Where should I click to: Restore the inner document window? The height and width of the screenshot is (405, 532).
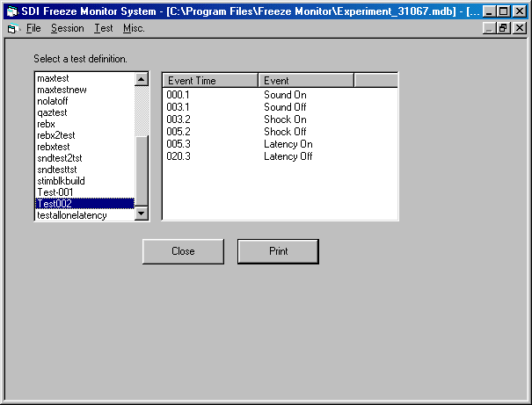click(504, 28)
